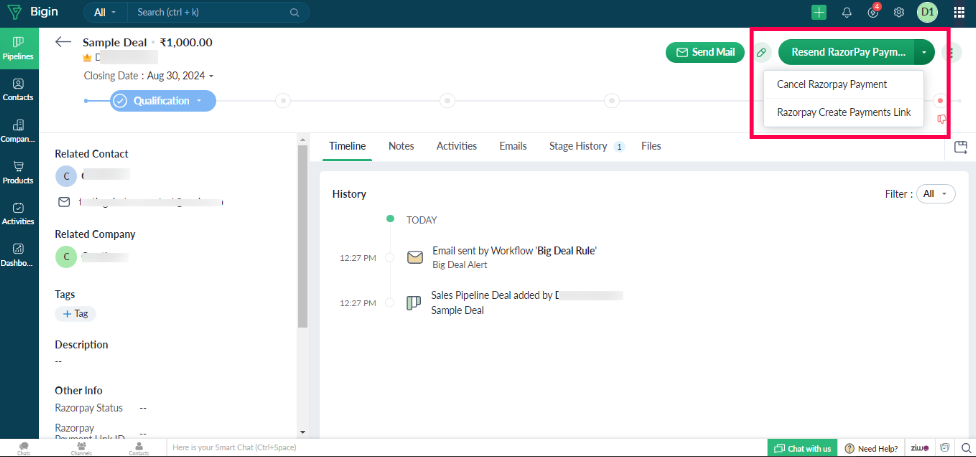The image size is (976, 457).
Task: Open the notifications bell
Action: (x=847, y=12)
